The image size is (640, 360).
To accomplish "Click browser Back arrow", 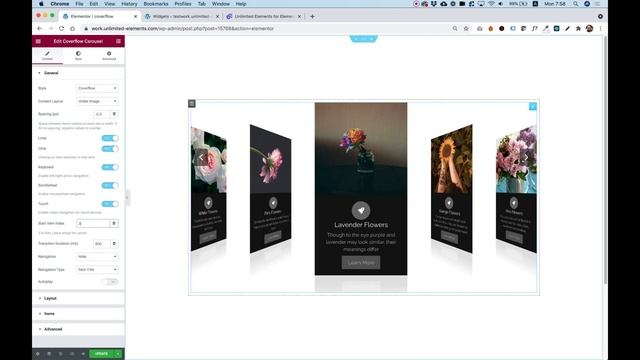I will coord(40,29).
